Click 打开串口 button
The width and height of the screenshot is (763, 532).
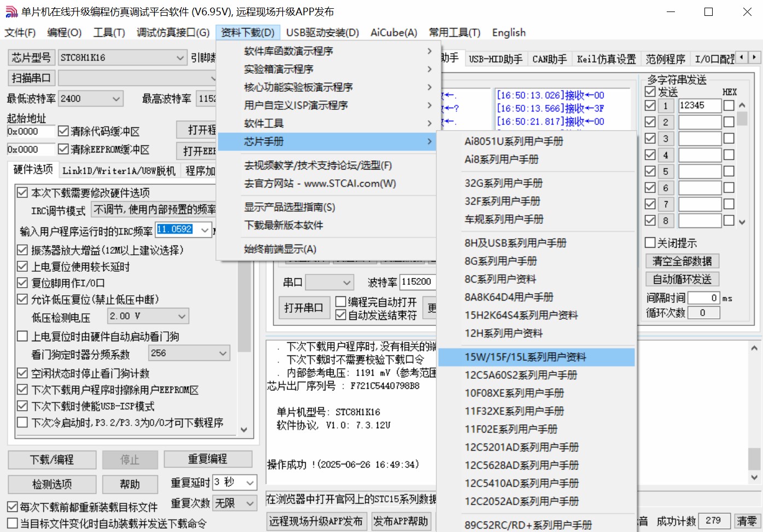coord(304,308)
